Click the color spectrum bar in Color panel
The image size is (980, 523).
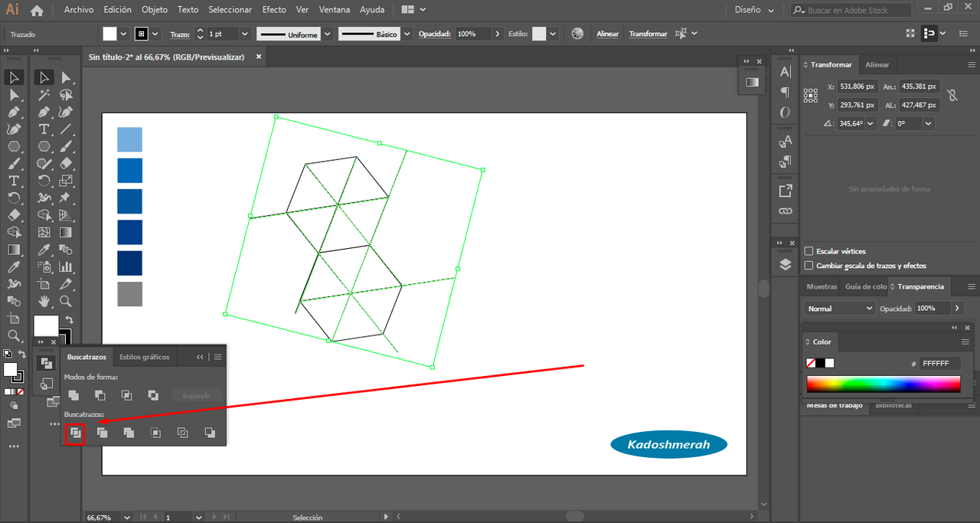coord(883,384)
